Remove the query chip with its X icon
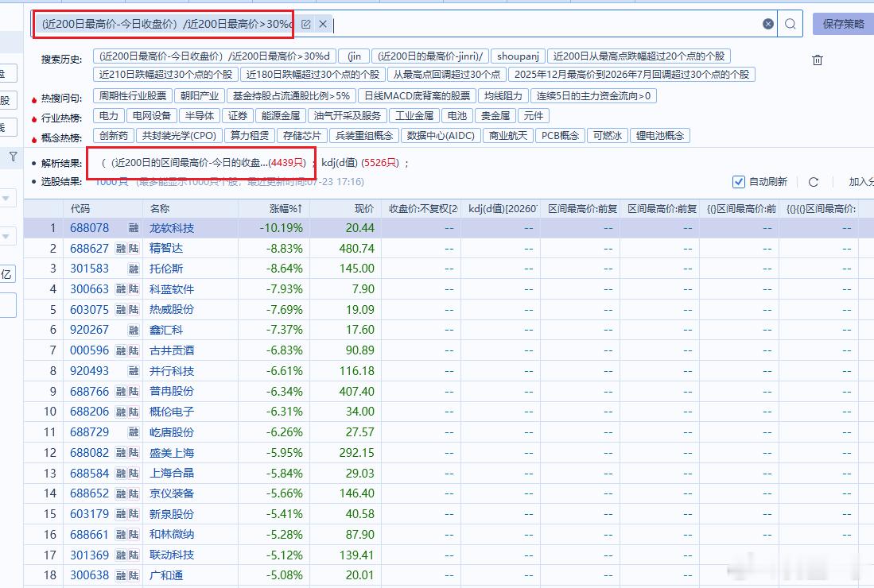Screen dimensions: 874x588 [x=323, y=24]
